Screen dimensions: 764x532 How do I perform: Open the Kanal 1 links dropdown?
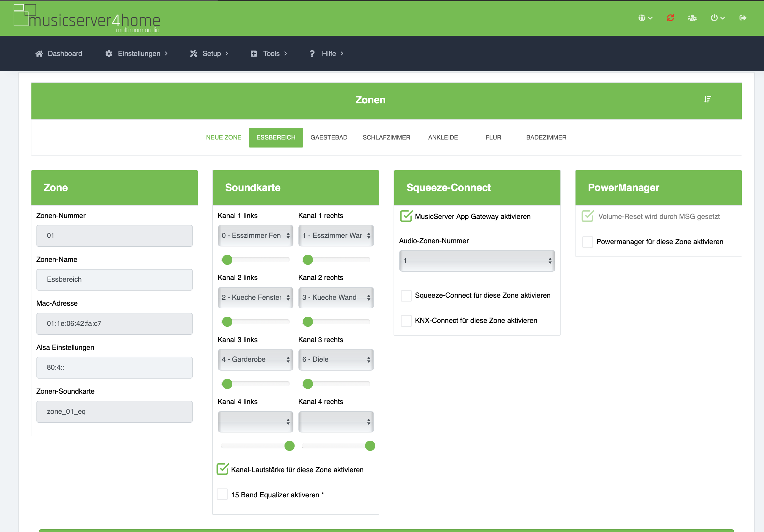click(255, 235)
